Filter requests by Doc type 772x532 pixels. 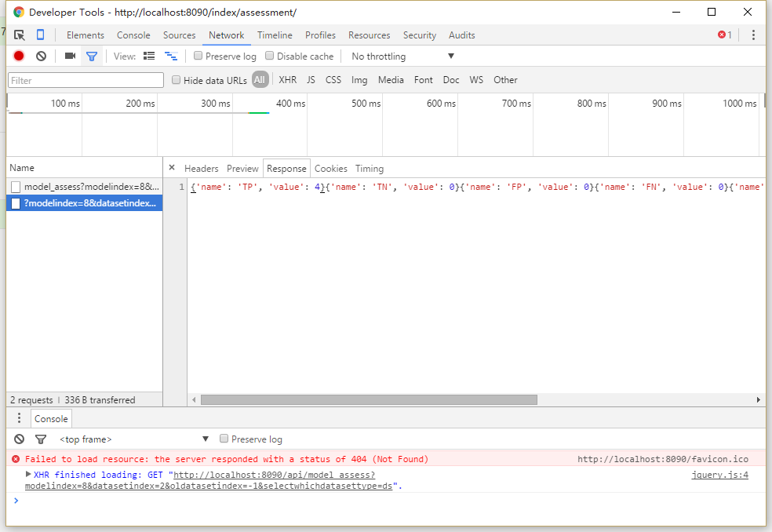point(451,80)
